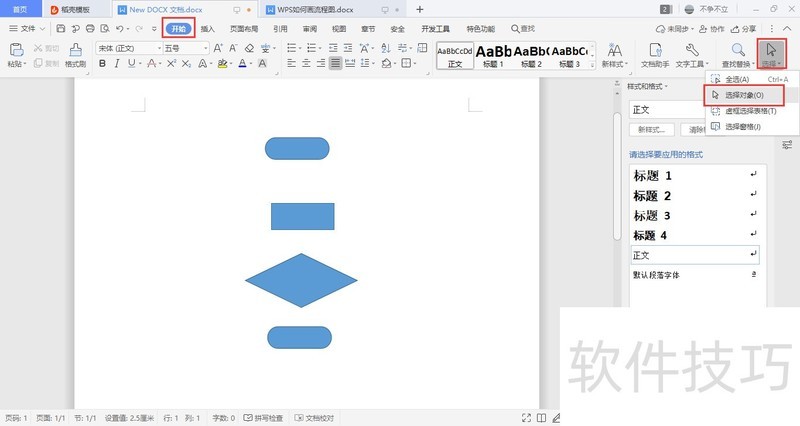Toggle Subscript X₂ formatting
The width and height of the screenshot is (800, 426).
pyautogui.click(x=186, y=63)
